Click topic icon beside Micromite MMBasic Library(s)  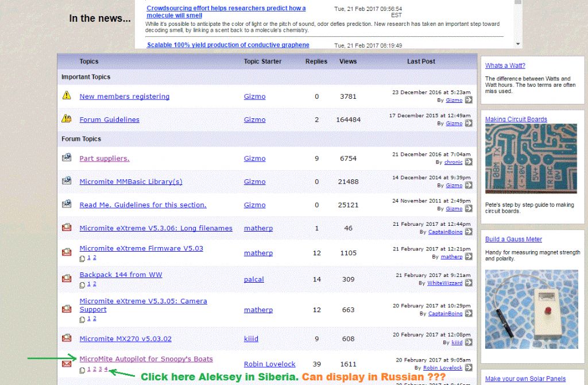click(67, 181)
